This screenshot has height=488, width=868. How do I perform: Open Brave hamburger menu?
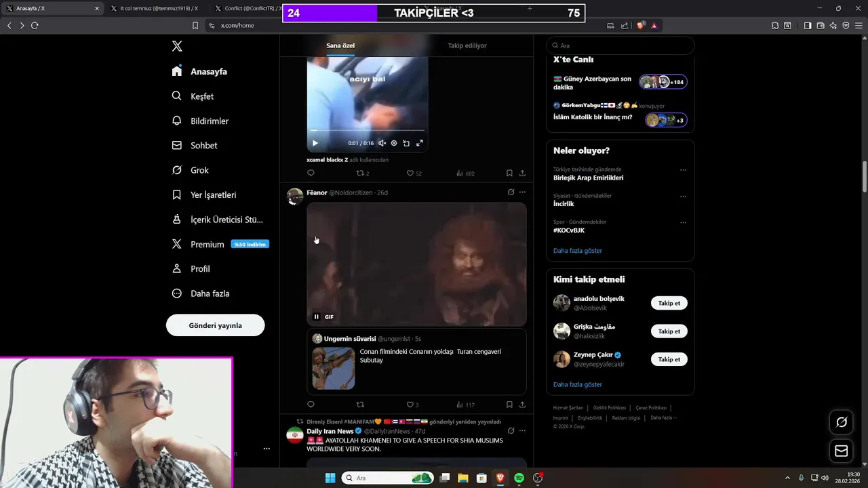859,25
